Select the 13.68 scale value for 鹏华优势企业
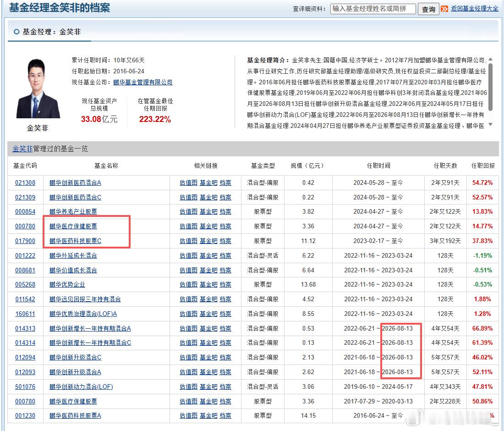The image size is (504, 431). pos(308,285)
